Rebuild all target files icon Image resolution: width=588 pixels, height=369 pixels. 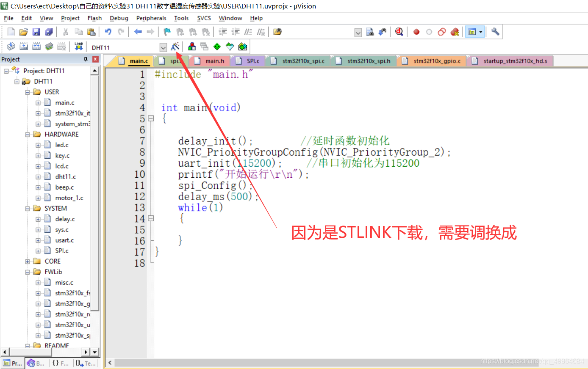click(36, 47)
